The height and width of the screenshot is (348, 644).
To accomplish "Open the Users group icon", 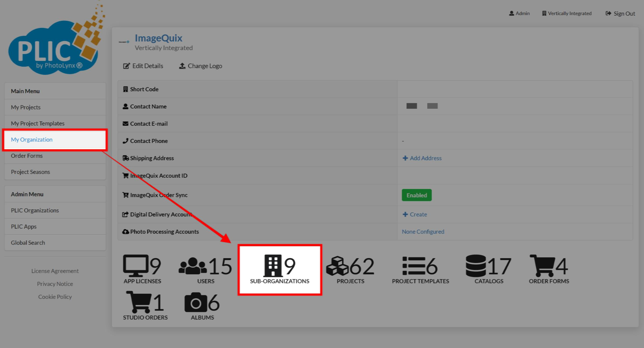I will tap(193, 266).
